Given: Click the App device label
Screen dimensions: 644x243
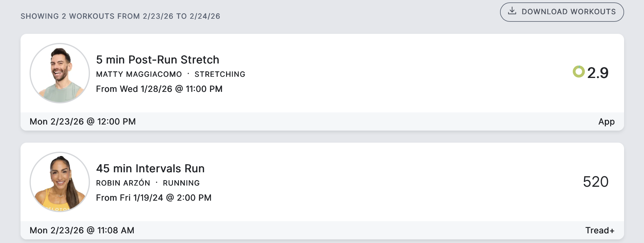Looking at the screenshot, I should click(x=606, y=121).
